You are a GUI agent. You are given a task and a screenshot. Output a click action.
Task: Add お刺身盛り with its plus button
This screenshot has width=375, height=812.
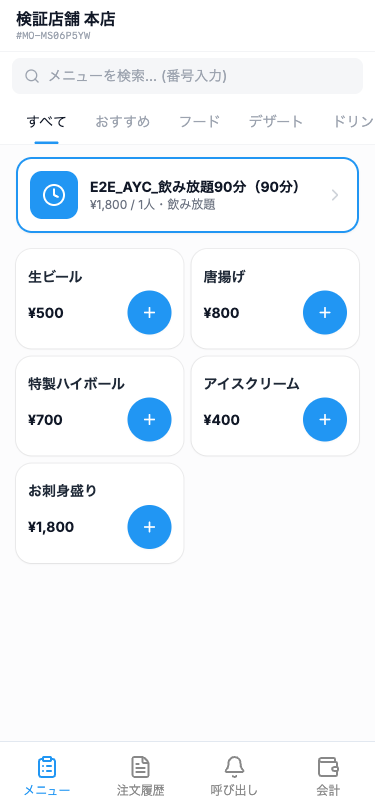point(149,527)
